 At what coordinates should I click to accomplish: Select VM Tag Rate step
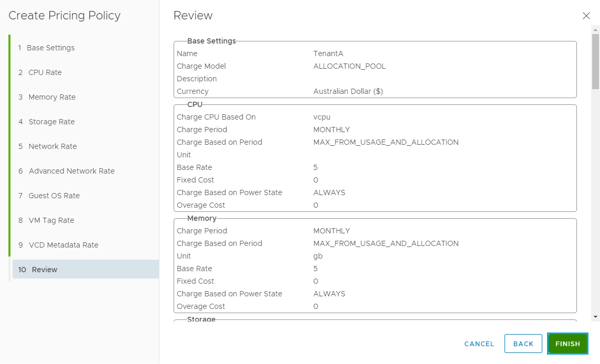[x=51, y=220]
